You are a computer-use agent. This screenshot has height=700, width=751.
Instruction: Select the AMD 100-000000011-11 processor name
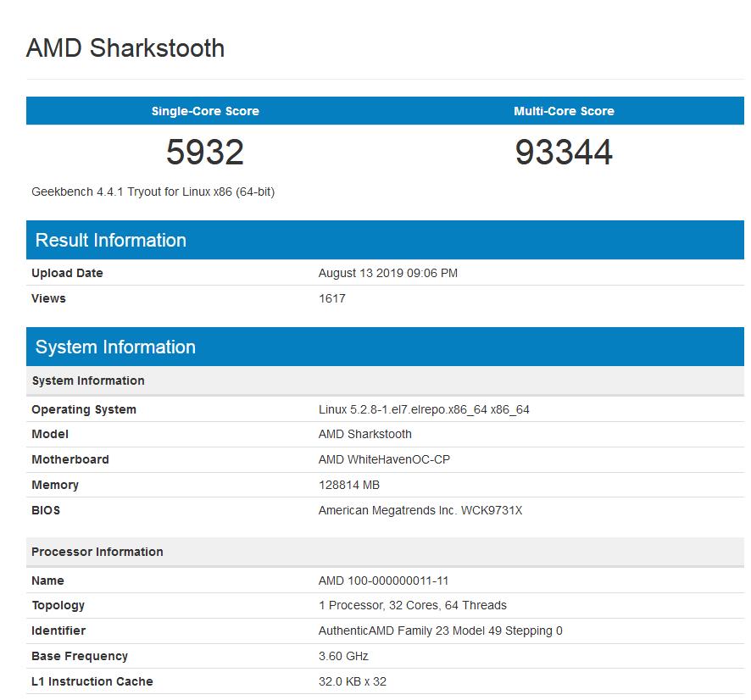tap(384, 581)
